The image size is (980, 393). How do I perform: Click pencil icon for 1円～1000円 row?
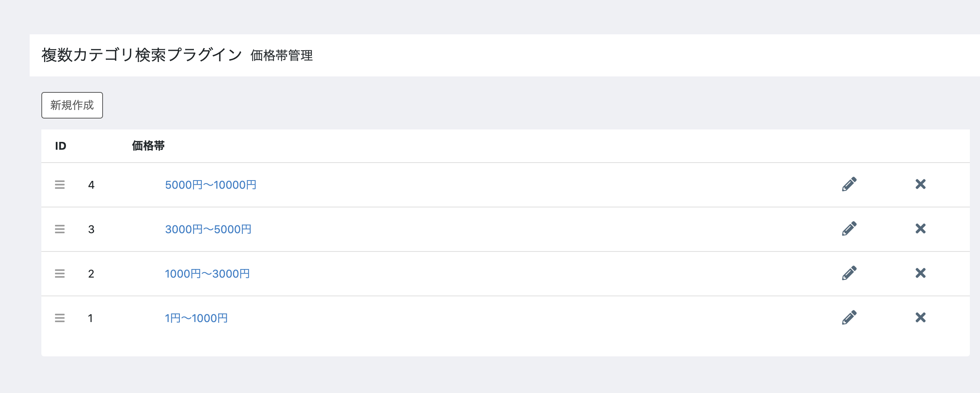pyautogui.click(x=849, y=318)
